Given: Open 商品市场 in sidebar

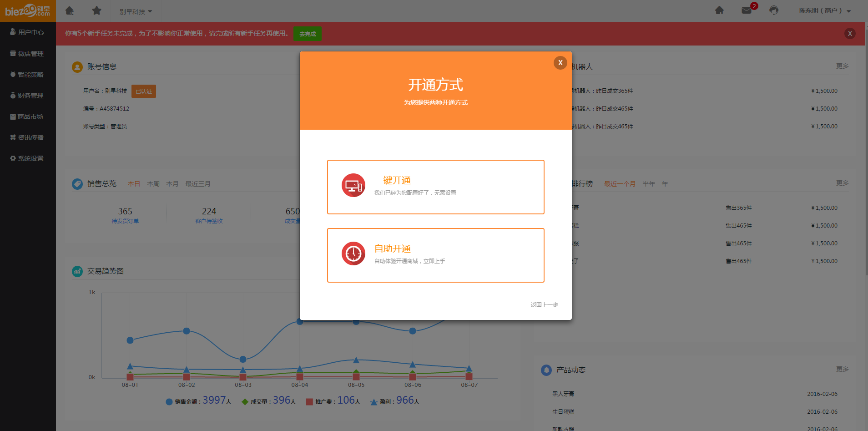Looking at the screenshot, I should click(x=28, y=117).
